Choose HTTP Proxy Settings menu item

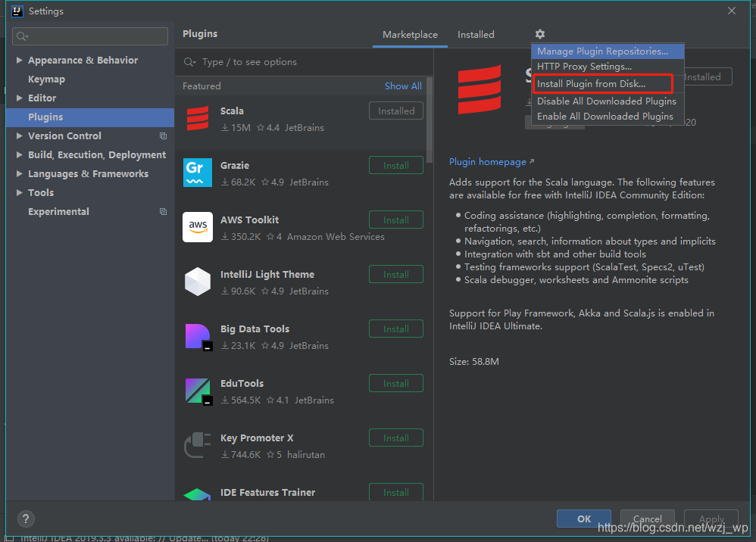point(608,67)
